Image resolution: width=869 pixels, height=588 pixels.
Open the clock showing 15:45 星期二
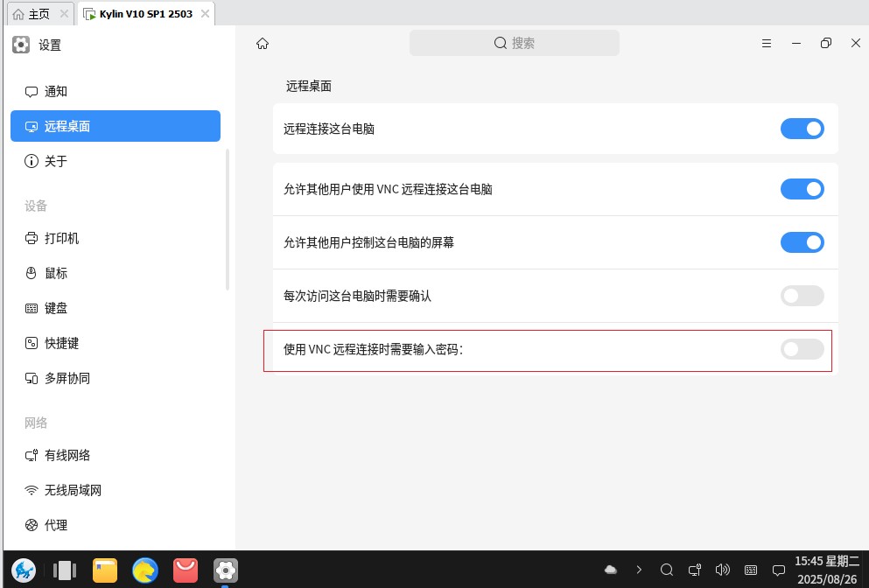[827, 570]
